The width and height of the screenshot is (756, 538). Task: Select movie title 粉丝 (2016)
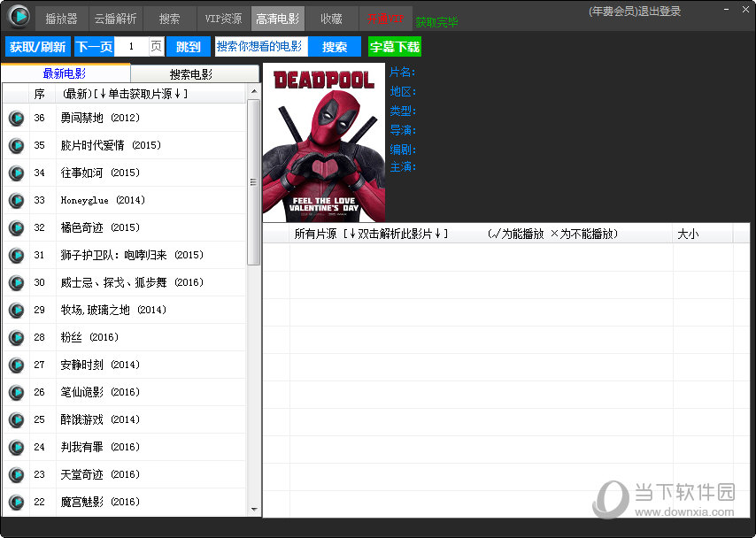tap(89, 337)
